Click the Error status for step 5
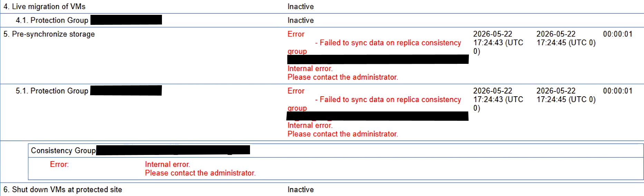 296,34
